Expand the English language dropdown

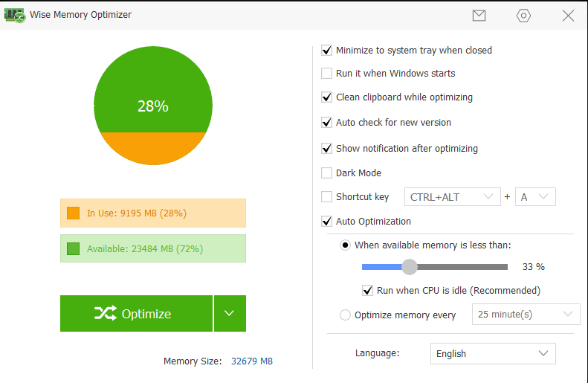493,353
